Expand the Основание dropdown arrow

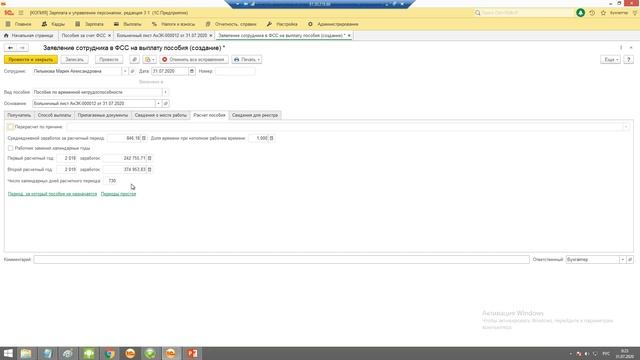158,103
